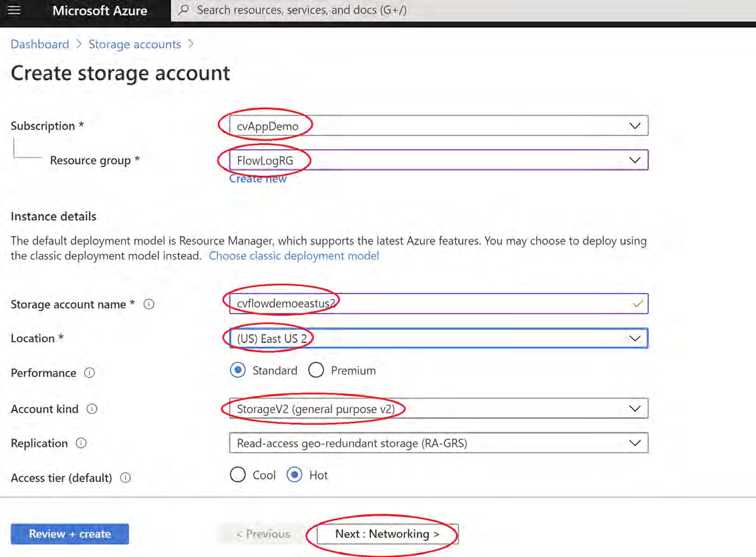756x557 pixels.
Task: Click the search resources box
Action: point(463,10)
